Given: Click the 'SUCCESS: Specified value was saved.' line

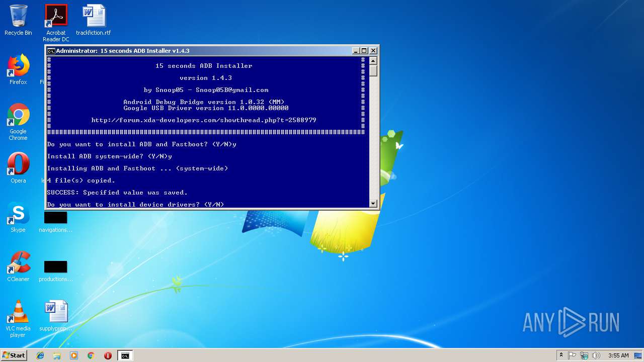Looking at the screenshot, I should (x=117, y=193).
